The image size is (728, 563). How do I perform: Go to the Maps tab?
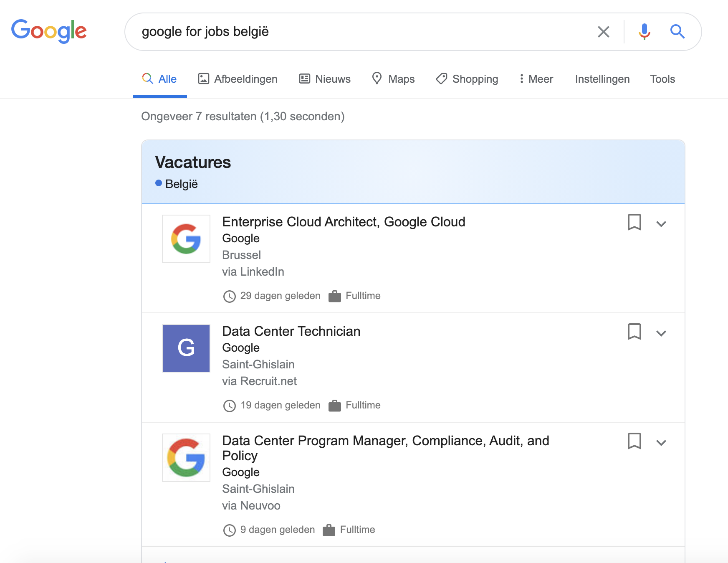point(393,79)
